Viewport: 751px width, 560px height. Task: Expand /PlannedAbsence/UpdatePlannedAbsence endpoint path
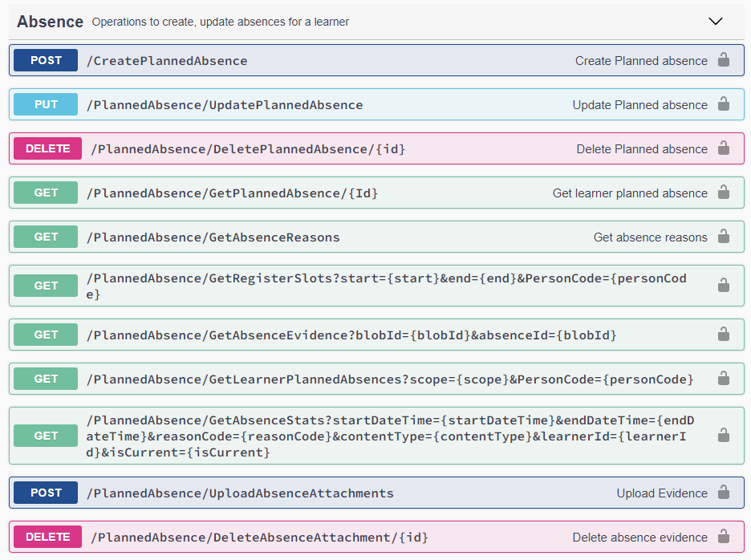click(x=225, y=105)
